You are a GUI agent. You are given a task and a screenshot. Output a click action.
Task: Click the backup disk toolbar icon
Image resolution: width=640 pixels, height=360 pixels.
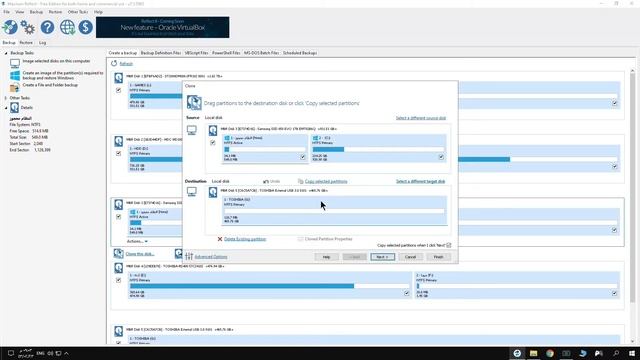10,27
